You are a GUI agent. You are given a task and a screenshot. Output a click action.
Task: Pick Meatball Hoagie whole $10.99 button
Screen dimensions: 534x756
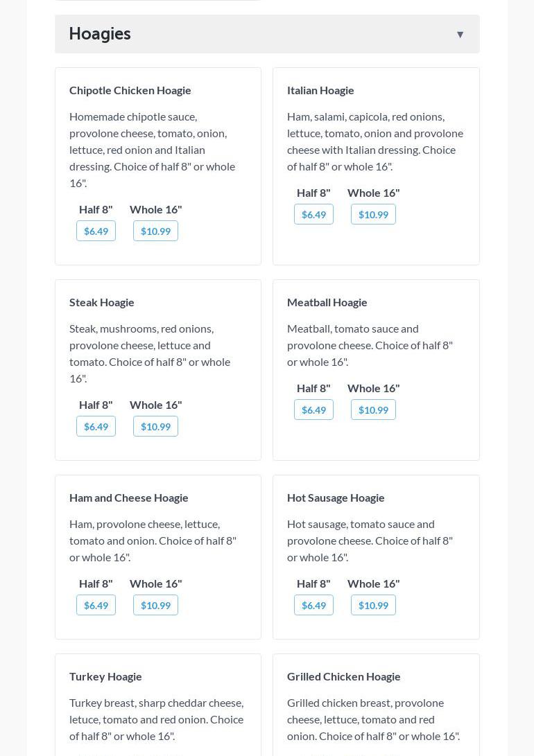(373, 410)
